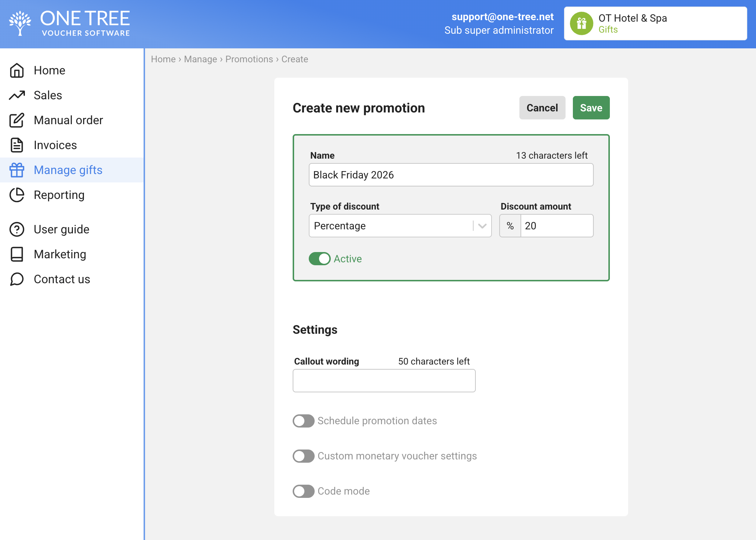Turn off the Active toggle

(319, 259)
